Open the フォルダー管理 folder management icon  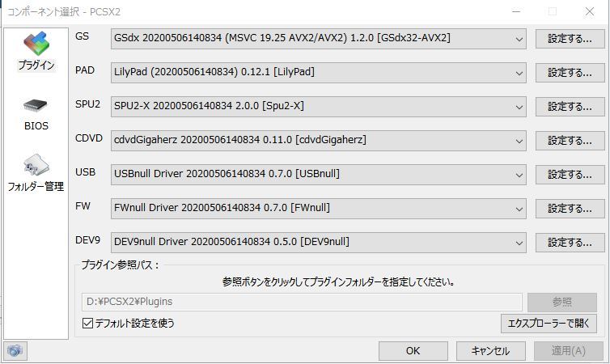point(36,164)
